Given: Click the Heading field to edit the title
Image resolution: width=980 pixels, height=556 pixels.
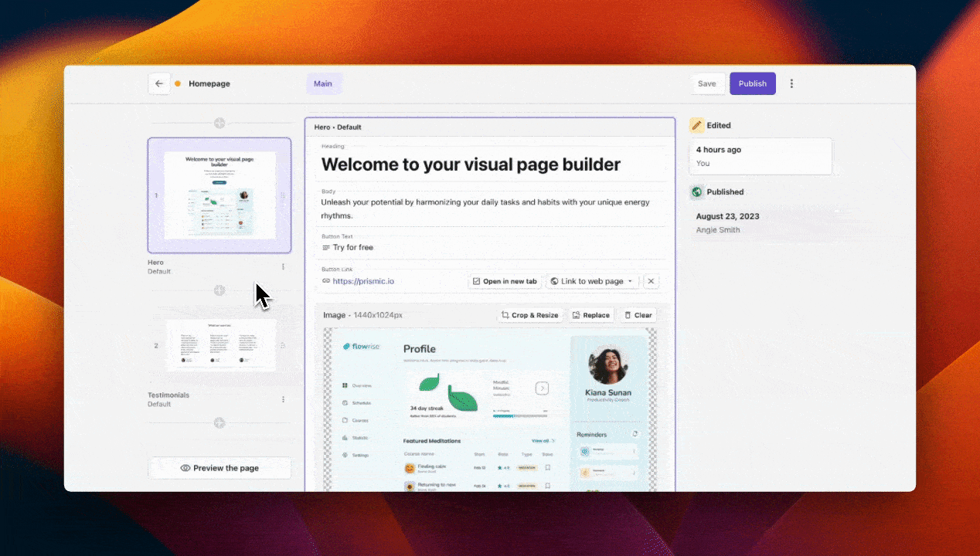Looking at the screenshot, I should [471, 164].
